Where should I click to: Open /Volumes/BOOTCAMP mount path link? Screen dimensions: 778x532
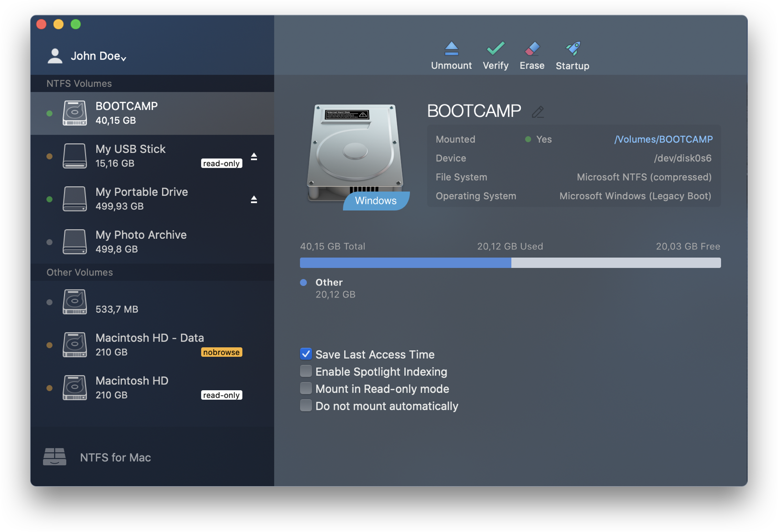(663, 139)
